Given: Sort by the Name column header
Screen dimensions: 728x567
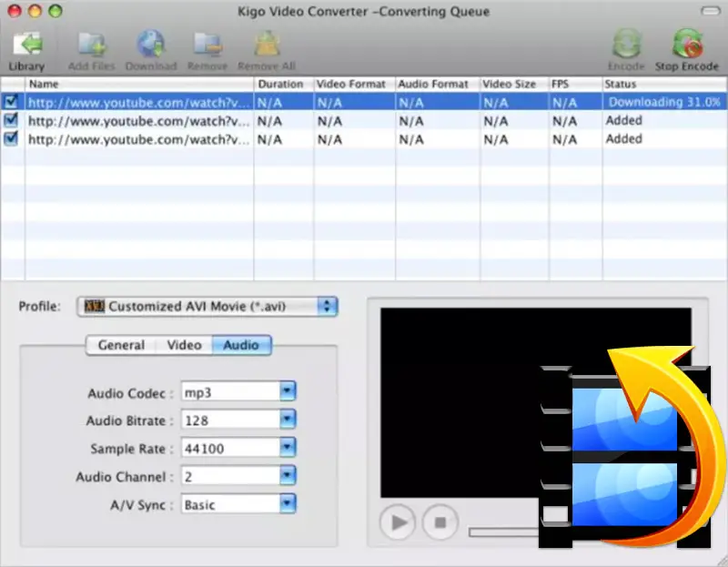Looking at the screenshot, I should coord(139,84).
